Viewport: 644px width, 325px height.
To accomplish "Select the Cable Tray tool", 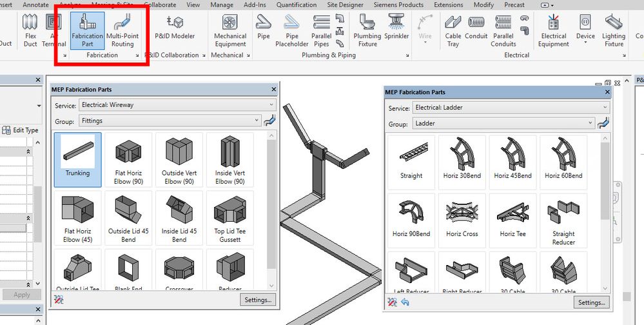I will [453, 31].
